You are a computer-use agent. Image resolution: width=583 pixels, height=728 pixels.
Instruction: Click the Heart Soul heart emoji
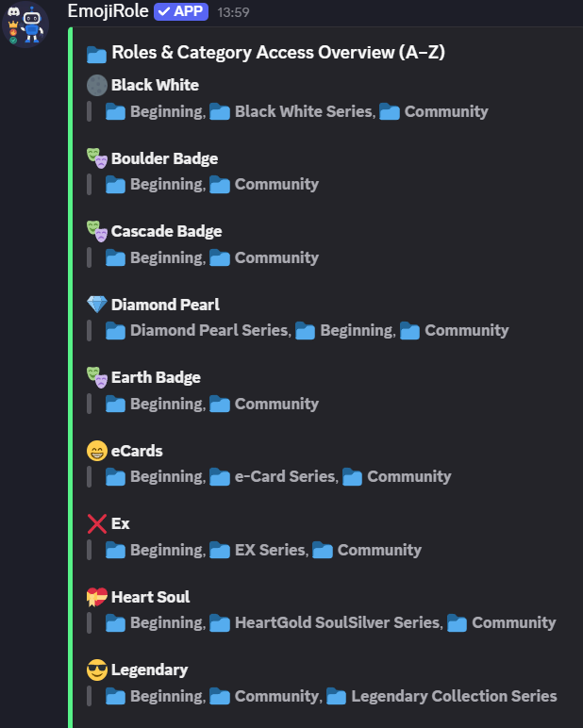[96, 597]
